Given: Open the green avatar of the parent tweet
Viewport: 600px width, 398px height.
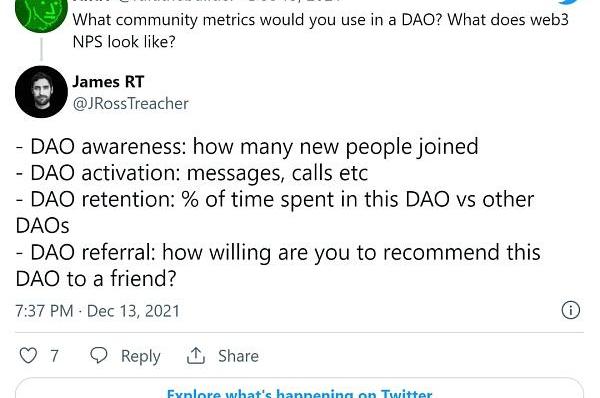Looking at the screenshot, I should [41, 15].
